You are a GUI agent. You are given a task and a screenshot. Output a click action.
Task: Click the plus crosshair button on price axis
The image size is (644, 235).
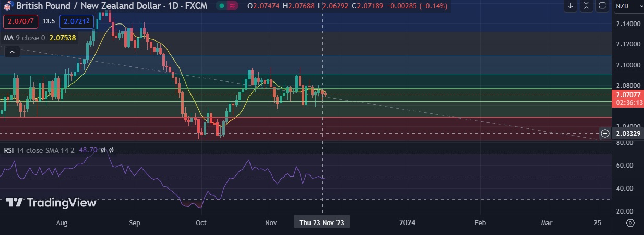605,134
